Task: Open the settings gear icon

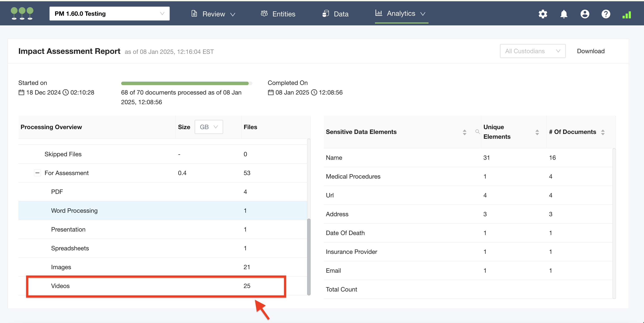Action: tap(543, 14)
